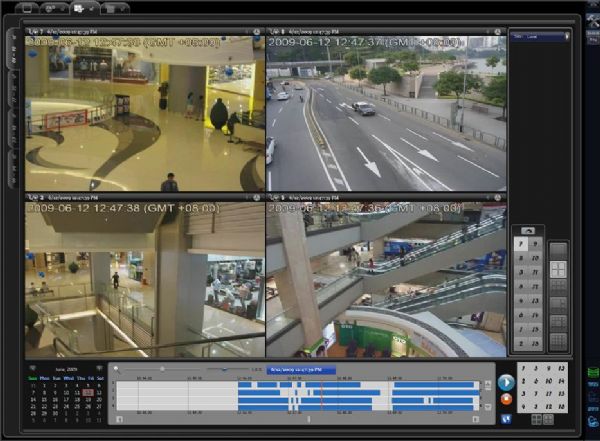600x441 pixels.
Task: Click the blue export icon below stop button
Action: pos(505,416)
